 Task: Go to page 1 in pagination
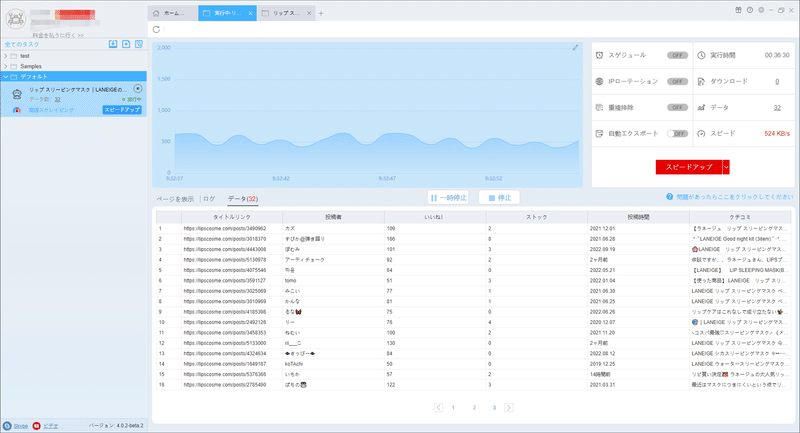453,407
